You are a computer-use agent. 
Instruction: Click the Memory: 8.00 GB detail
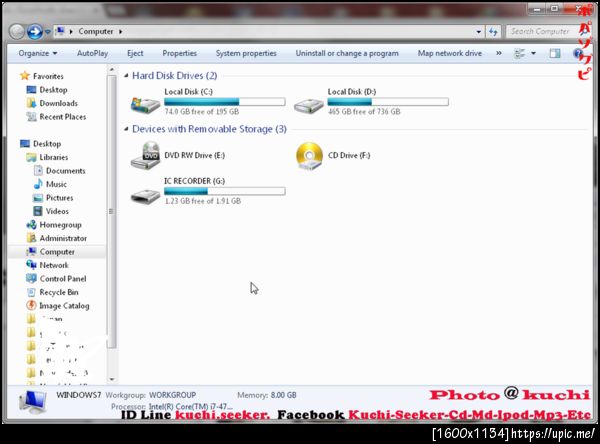267,395
